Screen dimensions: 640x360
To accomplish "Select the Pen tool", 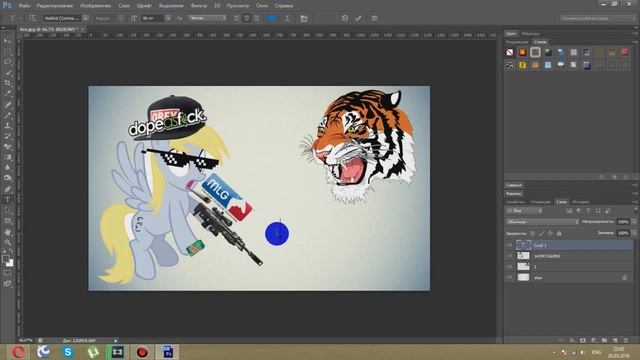I will (x=7, y=189).
